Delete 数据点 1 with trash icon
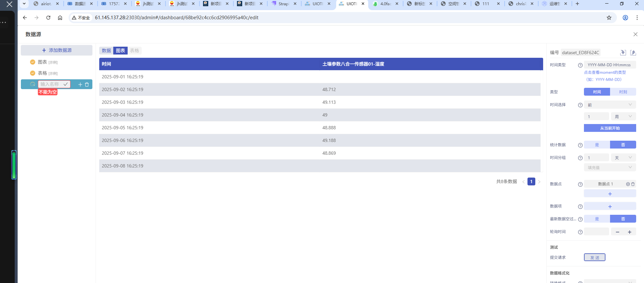Viewport: 644px width, 283px height. (633, 184)
